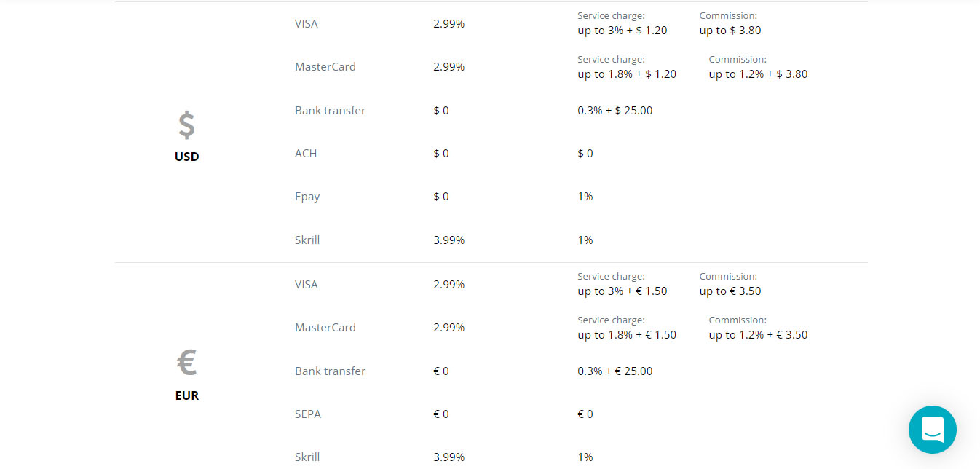The height and width of the screenshot is (469, 980).
Task: Select the EUR currency label
Action: tap(187, 395)
